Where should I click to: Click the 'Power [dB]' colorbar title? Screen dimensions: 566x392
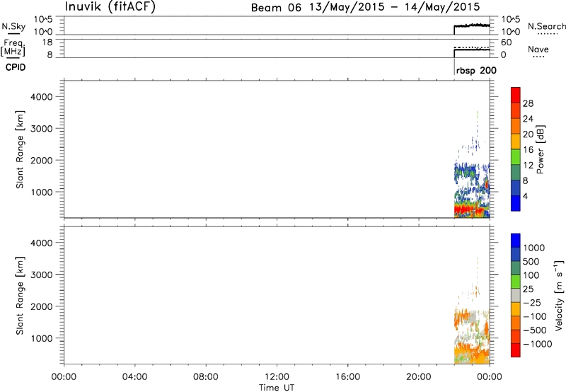point(541,149)
